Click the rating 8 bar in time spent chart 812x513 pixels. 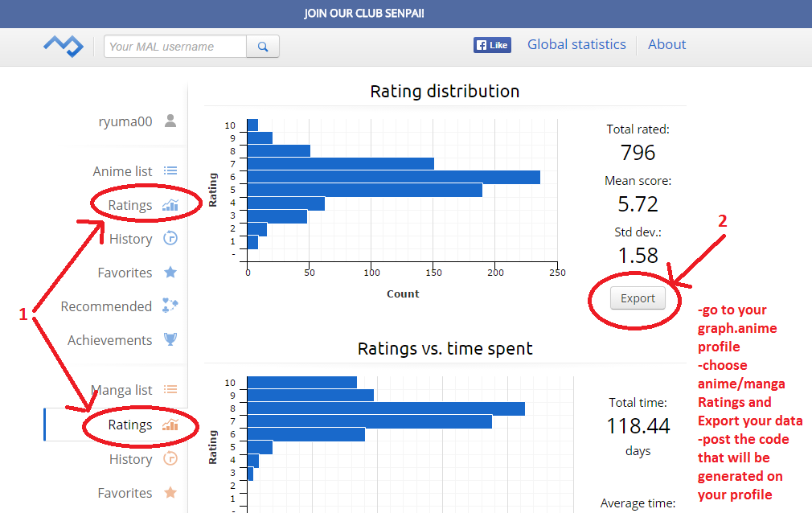tap(385, 408)
